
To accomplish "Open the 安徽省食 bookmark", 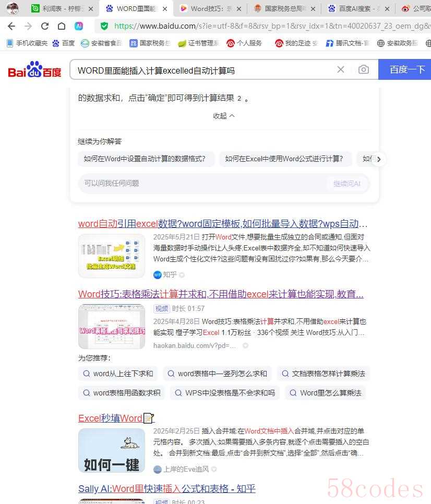I will pyautogui.click(x=101, y=43).
